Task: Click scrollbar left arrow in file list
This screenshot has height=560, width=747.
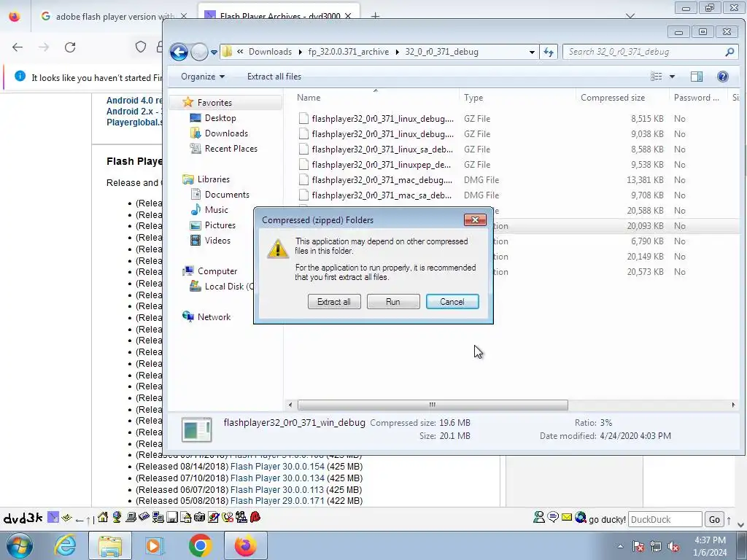Action: point(290,405)
